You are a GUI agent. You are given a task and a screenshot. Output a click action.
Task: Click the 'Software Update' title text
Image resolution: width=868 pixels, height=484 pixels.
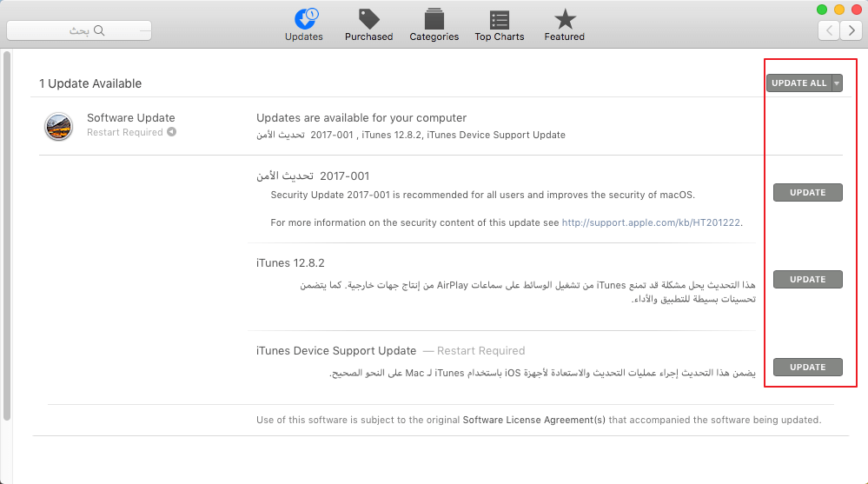pos(130,118)
